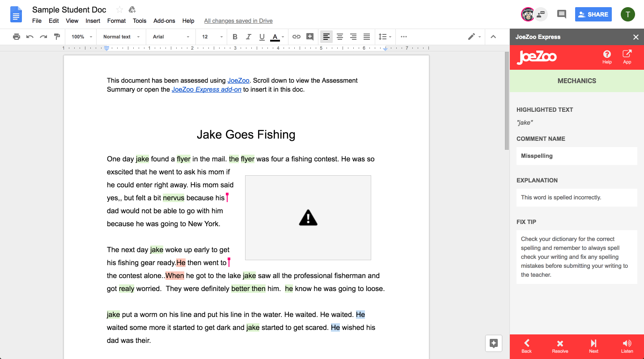Click the insert link icon
The width and height of the screenshot is (644, 359).
296,37
